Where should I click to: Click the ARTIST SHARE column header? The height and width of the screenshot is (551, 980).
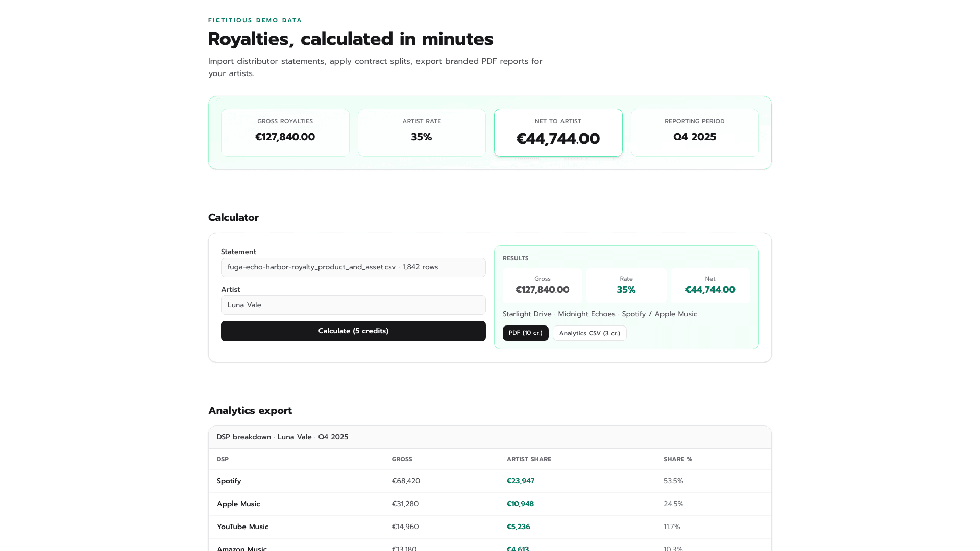[x=529, y=460]
